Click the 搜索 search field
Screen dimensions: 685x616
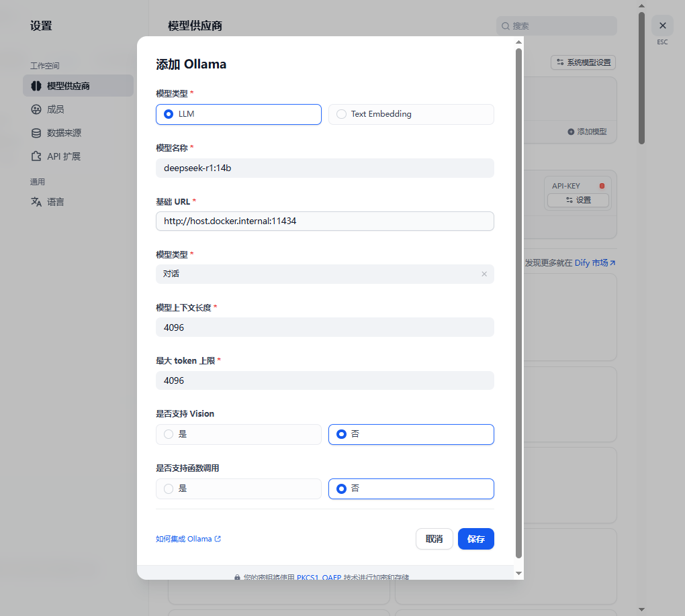coord(557,26)
